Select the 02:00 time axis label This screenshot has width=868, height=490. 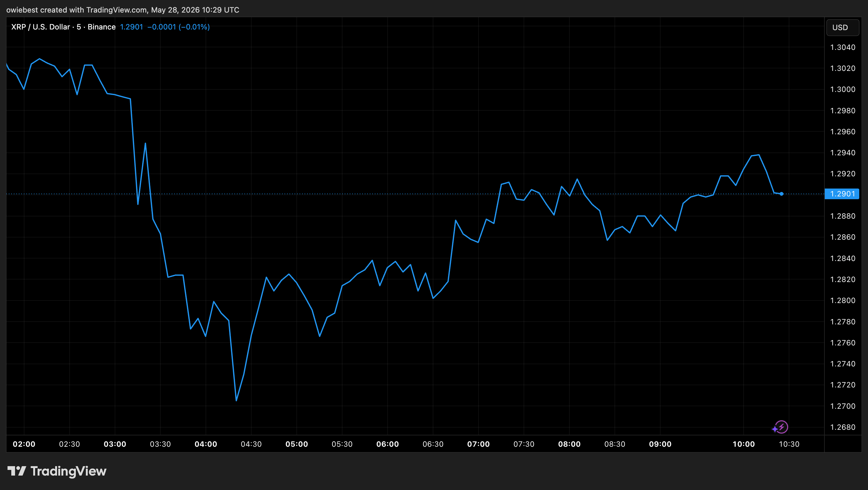pyautogui.click(x=24, y=444)
